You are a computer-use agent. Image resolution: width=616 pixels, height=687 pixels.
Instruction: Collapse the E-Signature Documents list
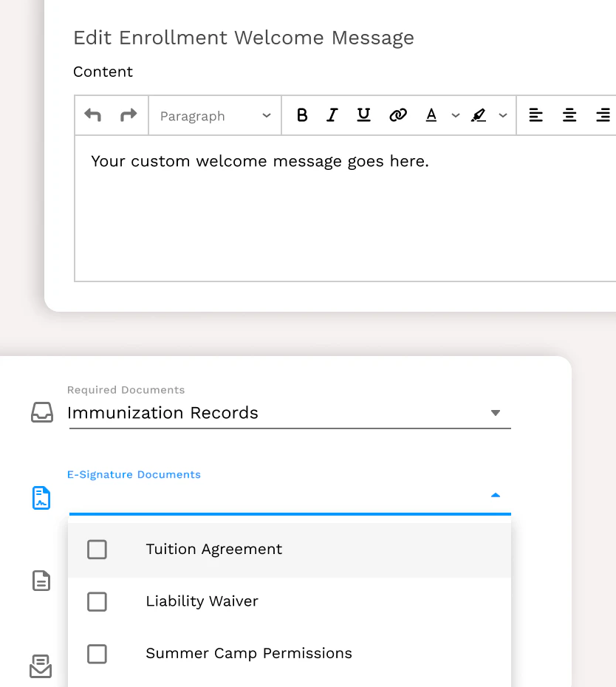click(x=495, y=496)
